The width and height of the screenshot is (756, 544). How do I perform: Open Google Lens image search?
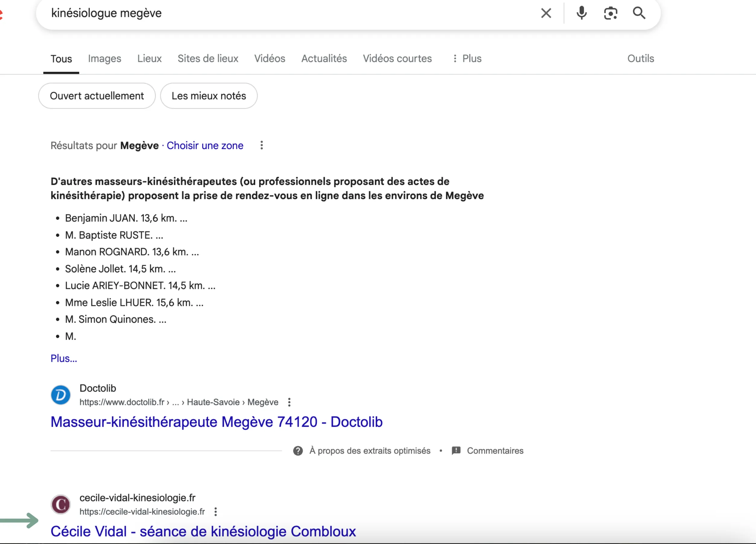611,13
